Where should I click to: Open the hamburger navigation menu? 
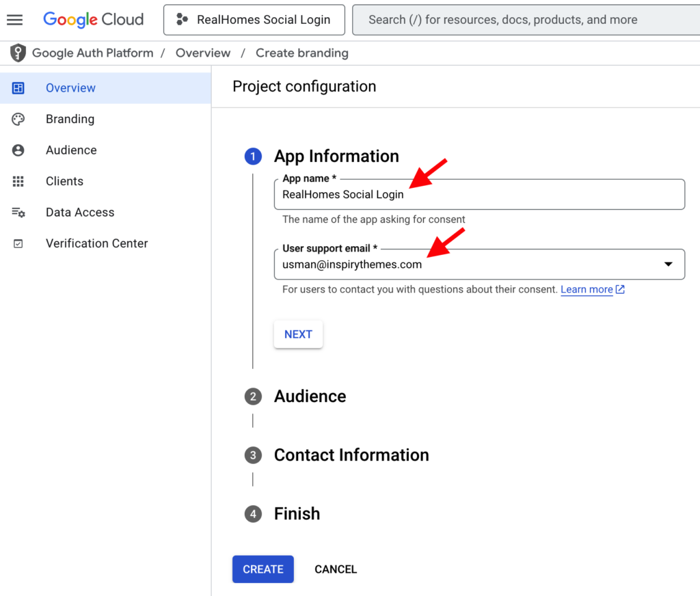coord(15,20)
